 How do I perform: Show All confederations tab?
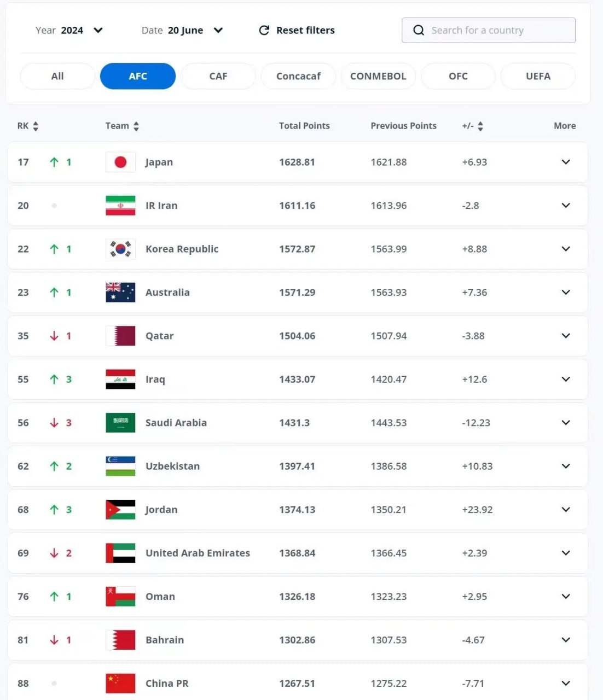click(x=57, y=76)
